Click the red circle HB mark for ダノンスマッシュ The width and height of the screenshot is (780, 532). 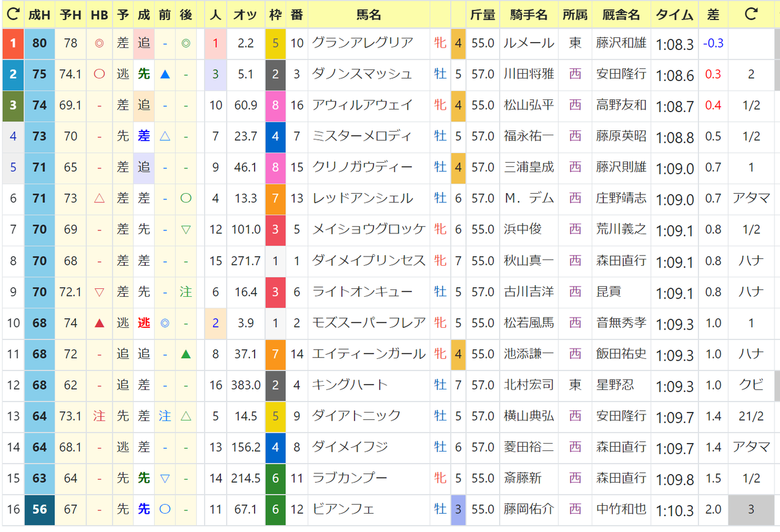[x=99, y=74]
